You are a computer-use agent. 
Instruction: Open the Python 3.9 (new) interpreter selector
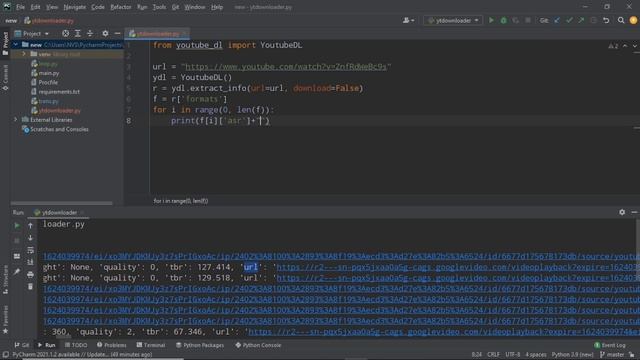pos(573,355)
